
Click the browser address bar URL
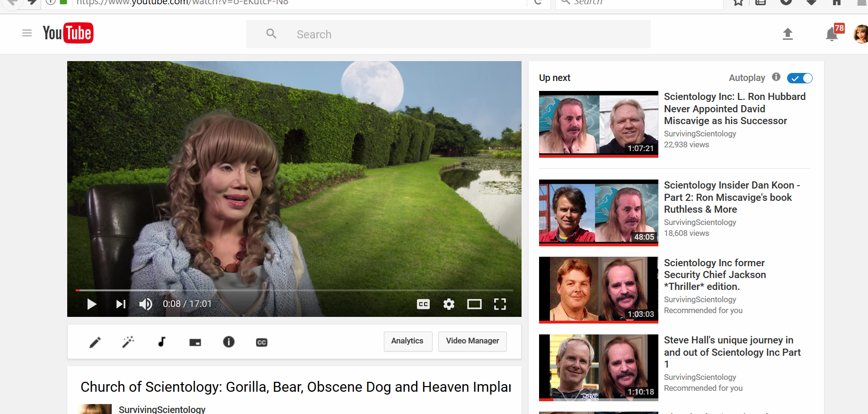click(x=182, y=3)
